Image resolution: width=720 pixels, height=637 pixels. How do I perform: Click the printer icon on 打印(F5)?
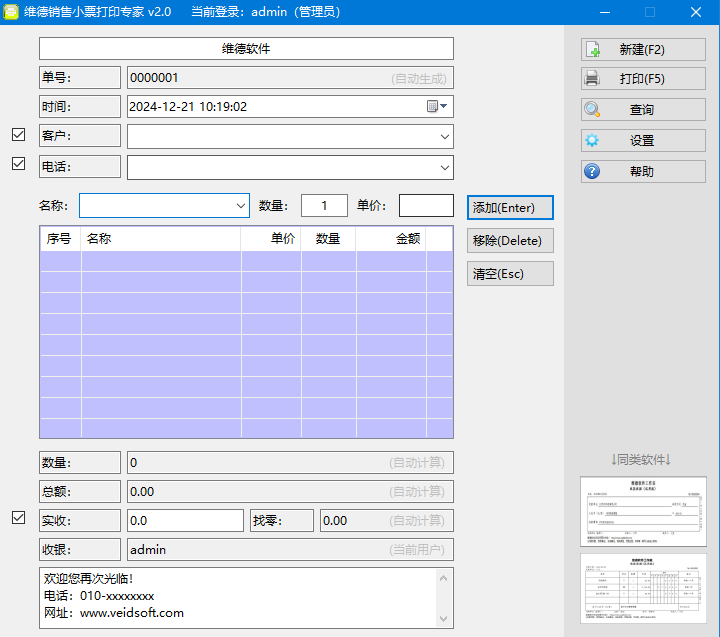(593, 79)
